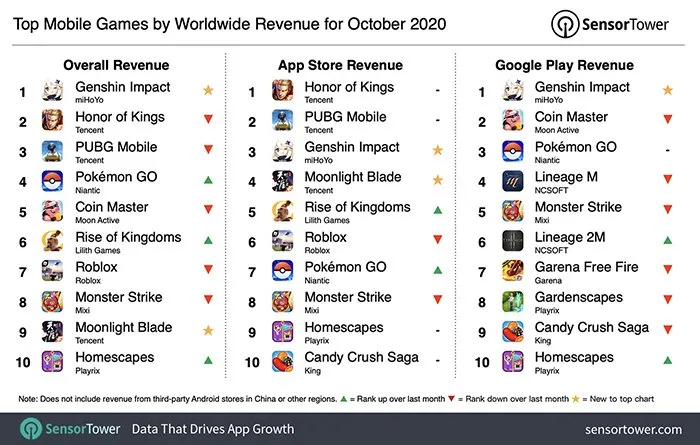Select the Garena Free Fire game icon
Viewport: 700px width, 445px height.
[x=516, y=273]
